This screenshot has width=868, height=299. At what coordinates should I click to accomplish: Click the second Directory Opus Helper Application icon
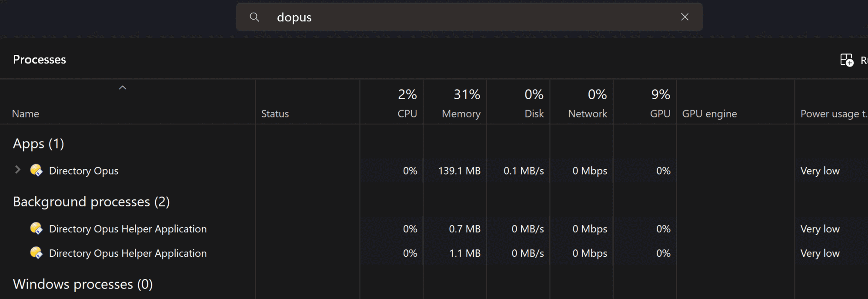coord(36,253)
